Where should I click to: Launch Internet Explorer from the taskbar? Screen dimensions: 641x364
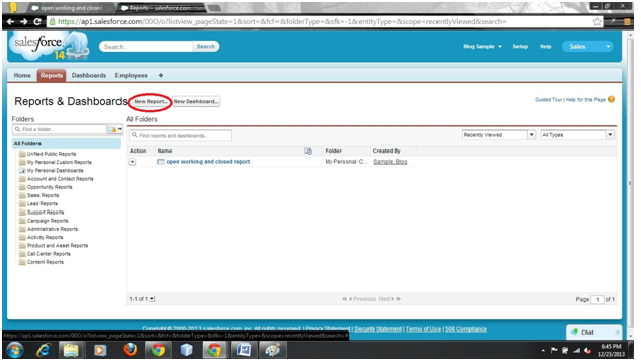[x=43, y=351]
